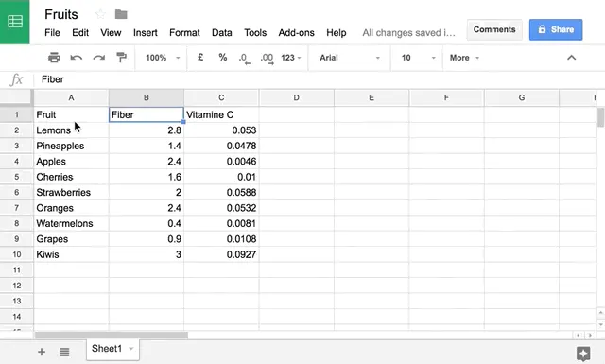Screen dimensions: 605x364
Task: Decrease decimal places
Action: (x=244, y=58)
